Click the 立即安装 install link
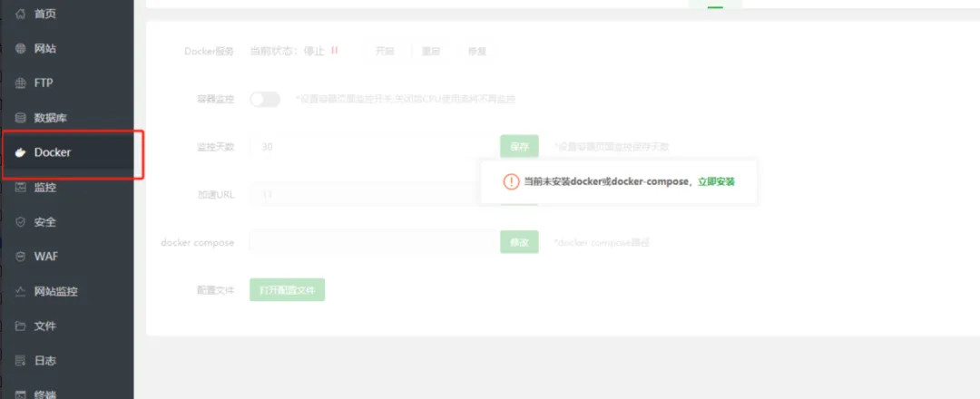 click(x=716, y=181)
